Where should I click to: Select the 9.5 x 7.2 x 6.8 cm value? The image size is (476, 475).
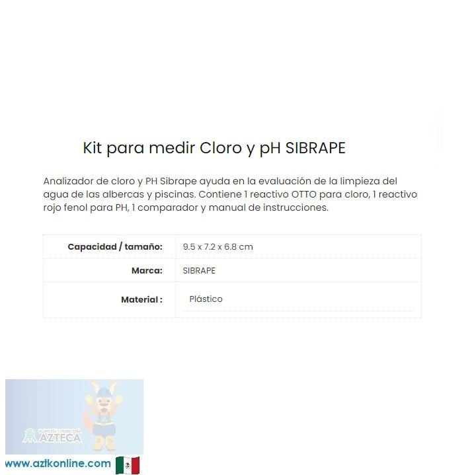(x=218, y=246)
